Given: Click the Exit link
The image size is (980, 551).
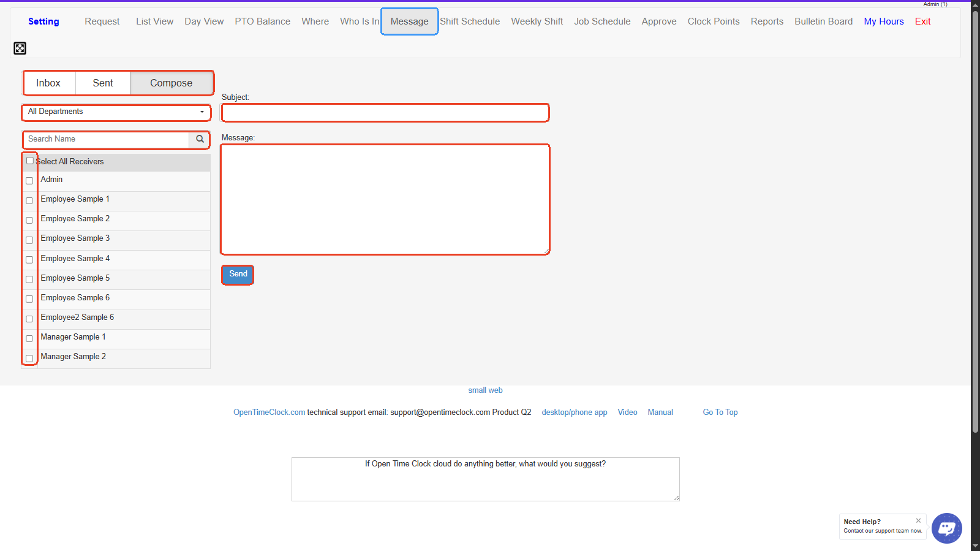Looking at the screenshot, I should [x=922, y=21].
